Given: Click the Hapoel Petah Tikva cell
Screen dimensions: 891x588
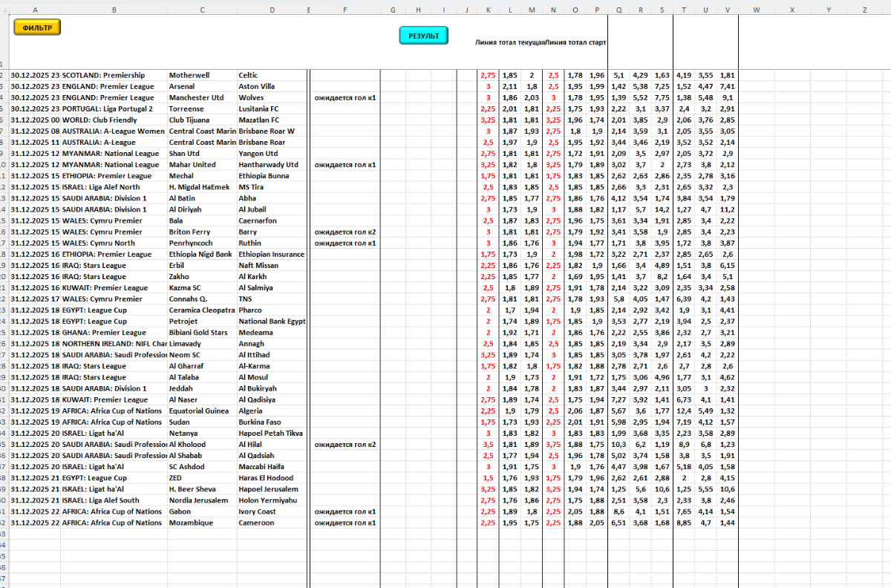Looking at the screenshot, I should [270, 434].
